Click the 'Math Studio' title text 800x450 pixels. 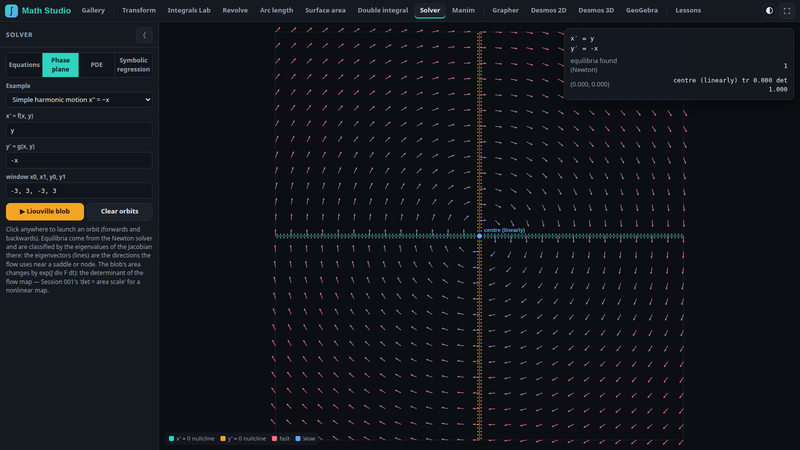click(x=46, y=10)
